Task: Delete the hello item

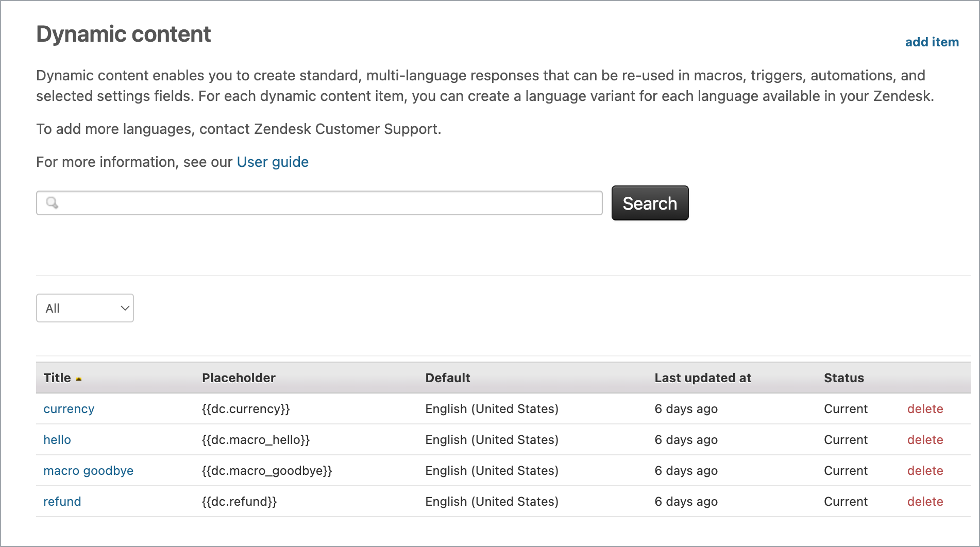Action: point(925,440)
